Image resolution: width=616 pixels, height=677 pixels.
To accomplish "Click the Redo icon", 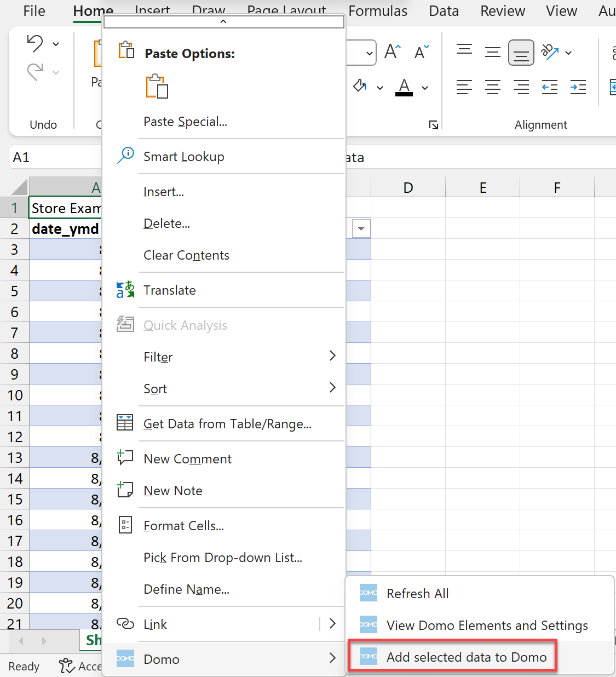I will [34, 72].
